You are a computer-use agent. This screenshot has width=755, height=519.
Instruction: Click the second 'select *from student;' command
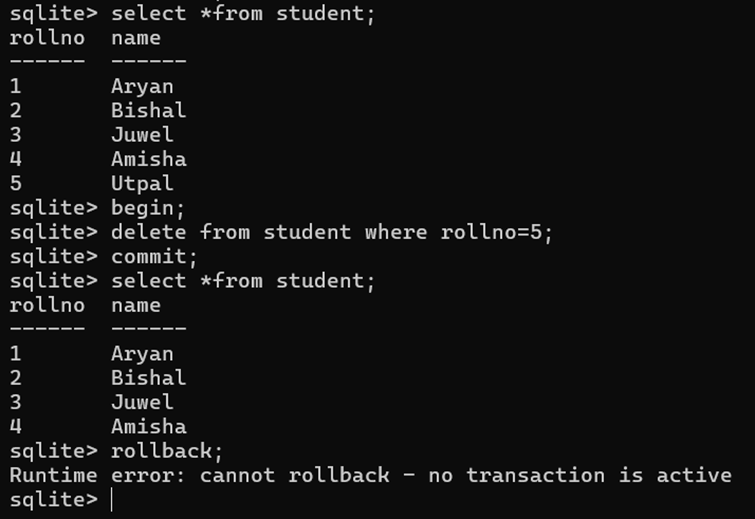pyautogui.click(x=243, y=281)
